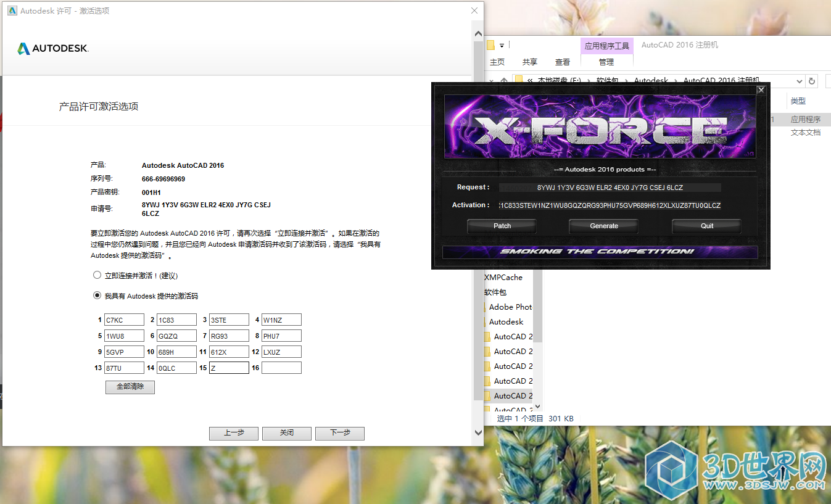This screenshot has height=504, width=831.
Task: Click the 应用程序工具 contextual tab header
Action: (x=607, y=46)
